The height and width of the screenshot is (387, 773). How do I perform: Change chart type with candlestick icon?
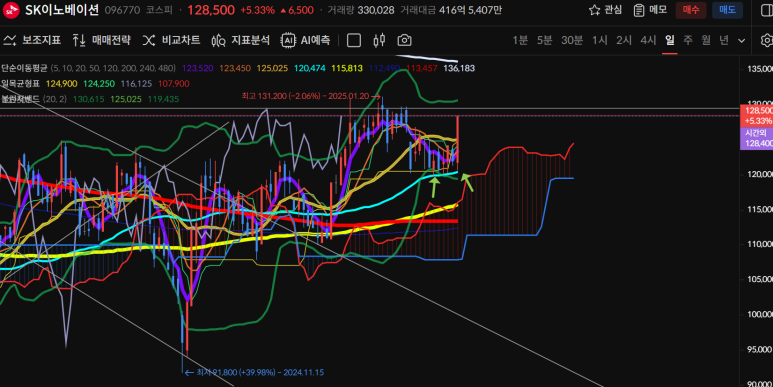(379, 40)
